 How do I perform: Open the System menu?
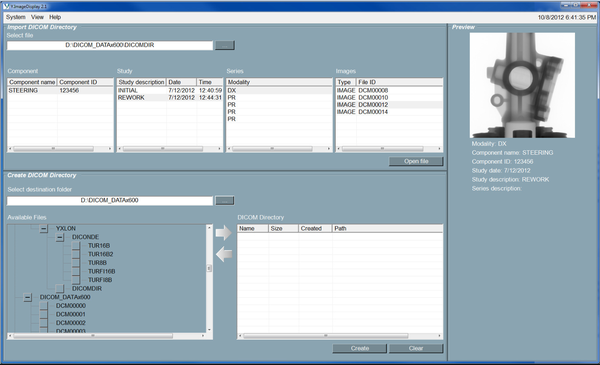(16, 17)
